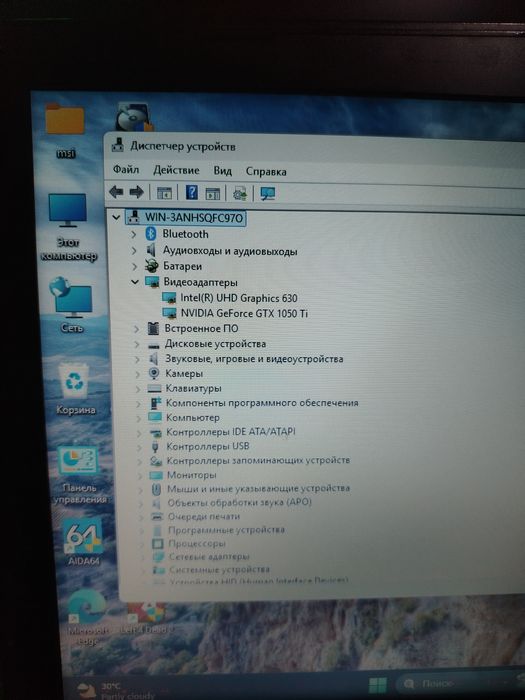This screenshot has height=700, width=525.
Task: Select Сетевые адаптеры tree row
Action: point(209,557)
